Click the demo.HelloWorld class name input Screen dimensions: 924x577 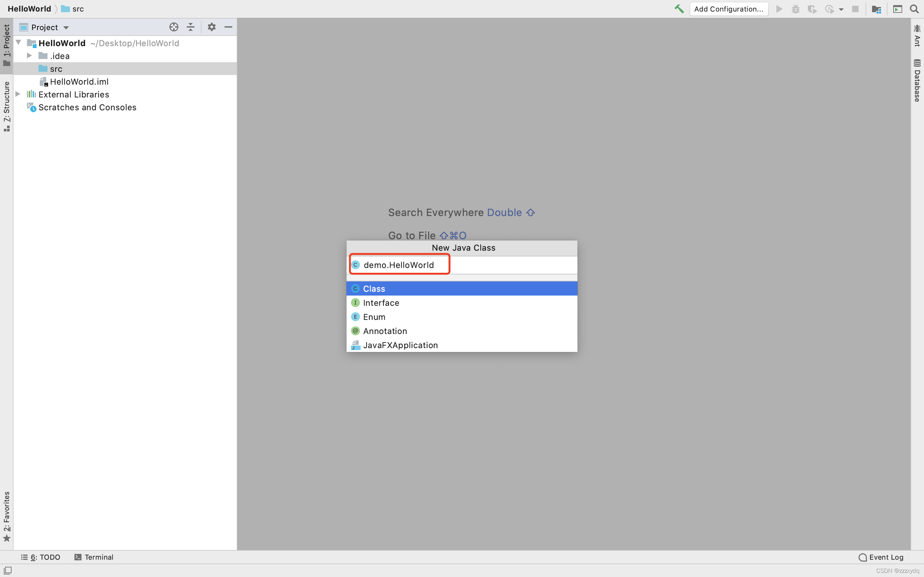click(x=398, y=264)
